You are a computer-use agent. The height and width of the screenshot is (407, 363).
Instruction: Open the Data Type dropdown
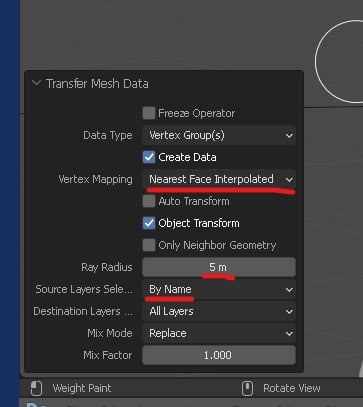[219, 135]
